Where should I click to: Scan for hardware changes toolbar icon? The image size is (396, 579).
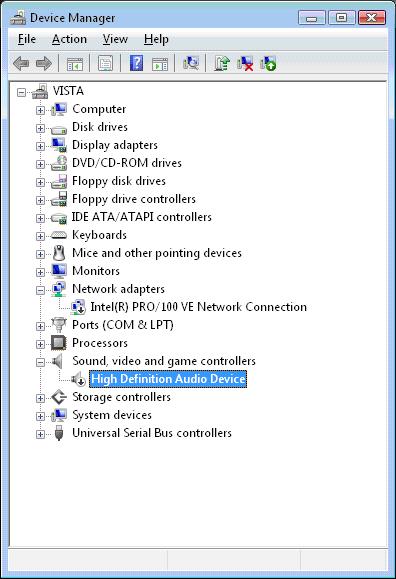(x=191, y=64)
